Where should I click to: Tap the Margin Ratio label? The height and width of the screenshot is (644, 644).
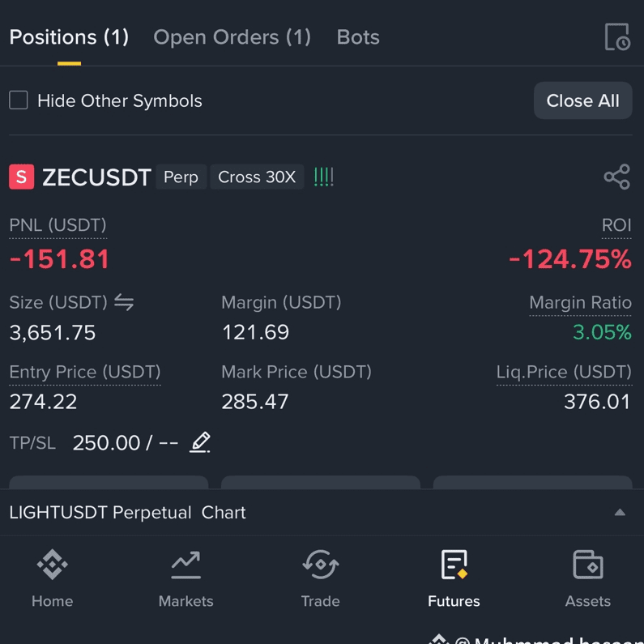click(580, 303)
